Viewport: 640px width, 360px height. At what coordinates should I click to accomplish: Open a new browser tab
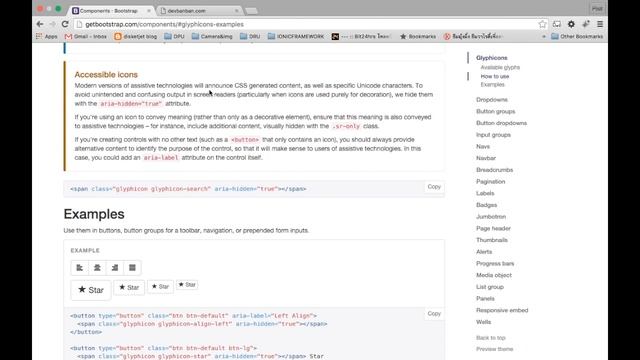click(x=251, y=11)
